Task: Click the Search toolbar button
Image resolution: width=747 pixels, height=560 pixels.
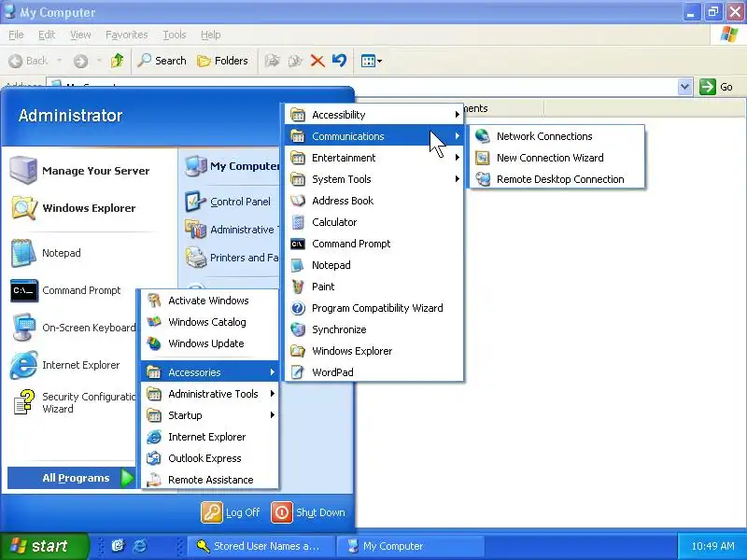Action: [162, 61]
